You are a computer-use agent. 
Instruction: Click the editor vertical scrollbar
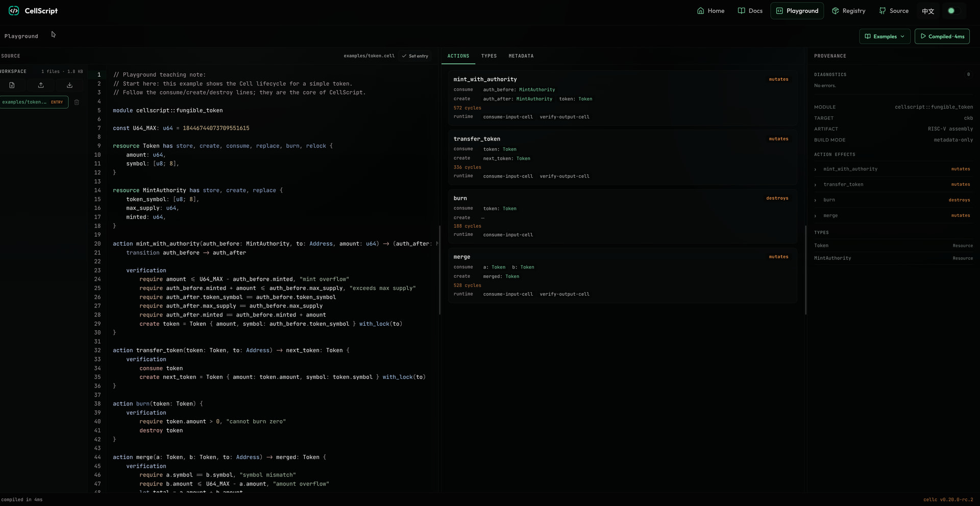[x=439, y=270]
